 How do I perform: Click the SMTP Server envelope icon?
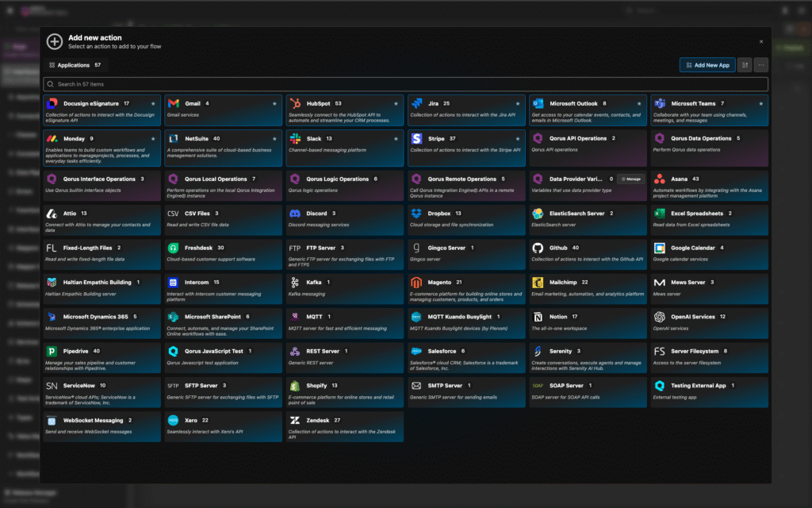tap(417, 386)
